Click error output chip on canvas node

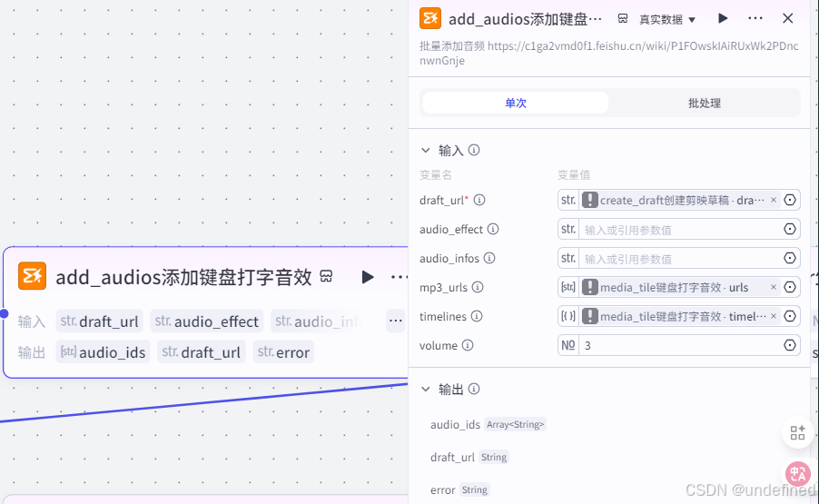pyautogui.click(x=283, y=352)
